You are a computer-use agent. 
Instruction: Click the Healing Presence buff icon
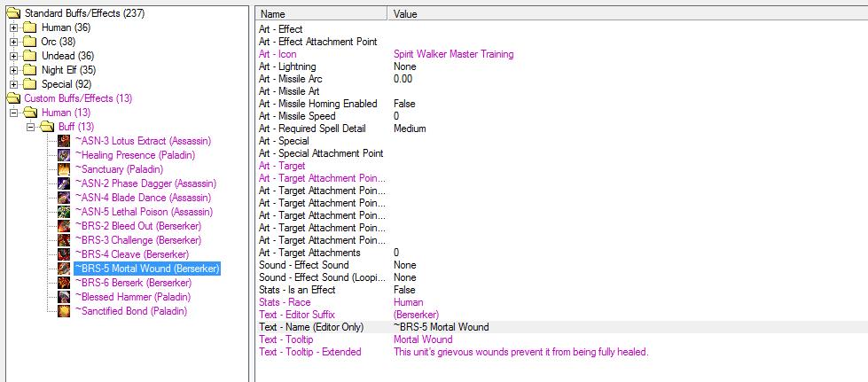64,156
